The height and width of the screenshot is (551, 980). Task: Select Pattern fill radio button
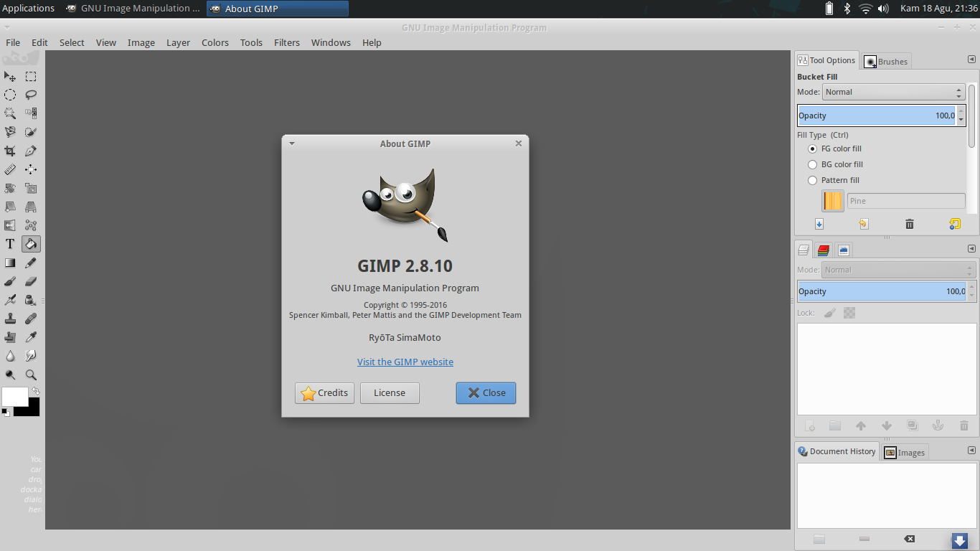pos(813,180)
